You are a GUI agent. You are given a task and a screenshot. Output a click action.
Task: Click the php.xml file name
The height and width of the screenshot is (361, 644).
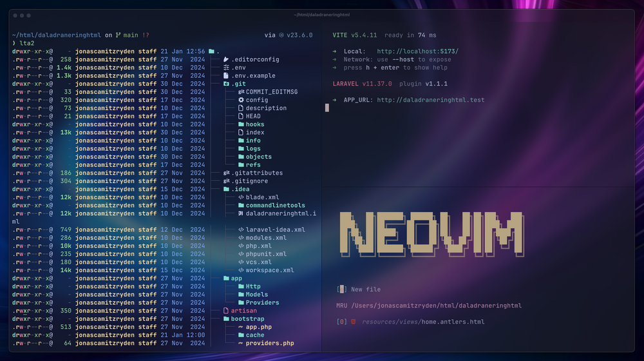click(x=259, y=246)
